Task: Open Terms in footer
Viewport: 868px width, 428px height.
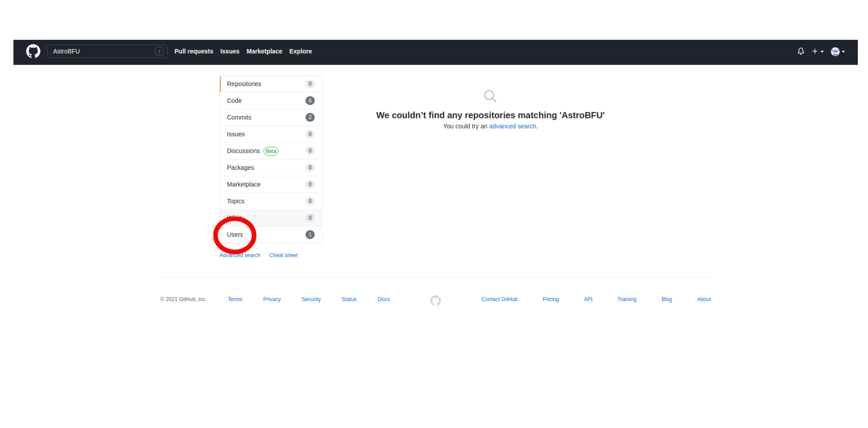Action: coord(235,299)
